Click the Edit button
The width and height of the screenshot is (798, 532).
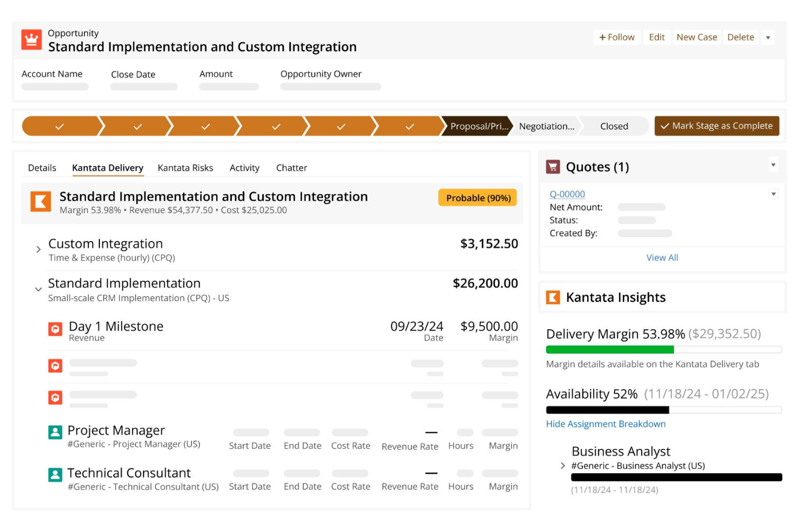click(657, 37)
